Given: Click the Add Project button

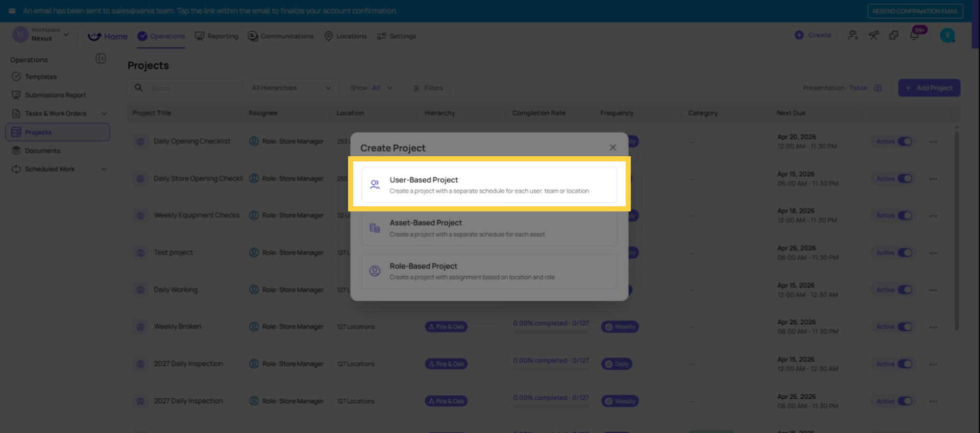Looking at the screenshot, I should coord(929,88).
